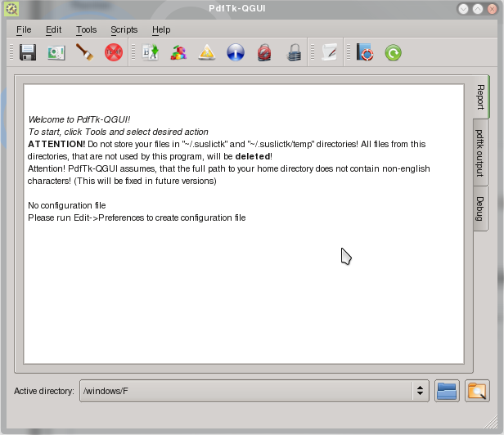The width and height of the screenshot is (504, 435).
Task: Click the 'No configuration file' line
Action: point(67,205)
